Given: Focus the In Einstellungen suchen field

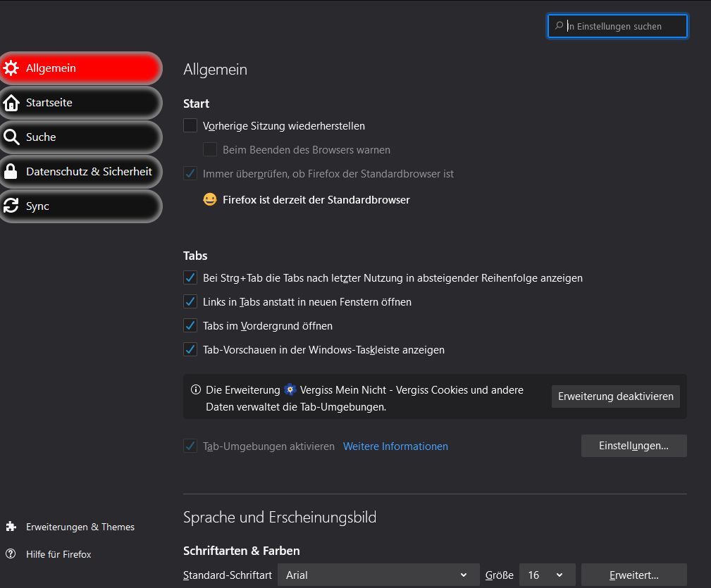Looking at the screenshot, I should pyautogui.click(x=617, y=26).
